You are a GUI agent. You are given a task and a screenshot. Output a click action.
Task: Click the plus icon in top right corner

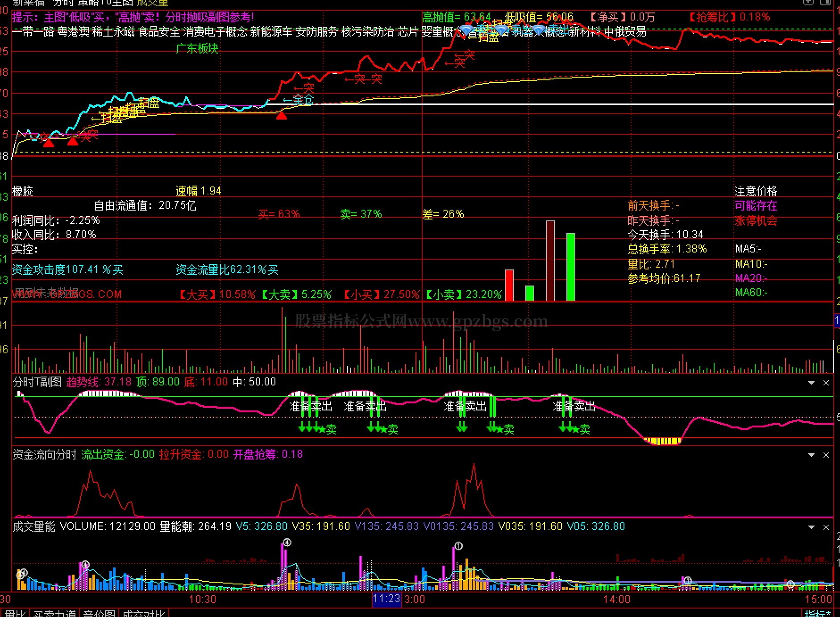(x=808, y=2)
